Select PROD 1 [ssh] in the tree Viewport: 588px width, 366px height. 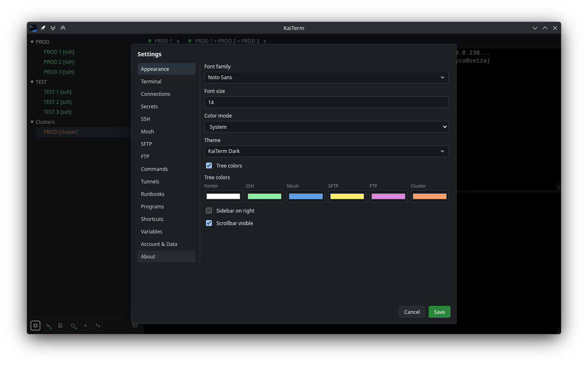[59, 52]
